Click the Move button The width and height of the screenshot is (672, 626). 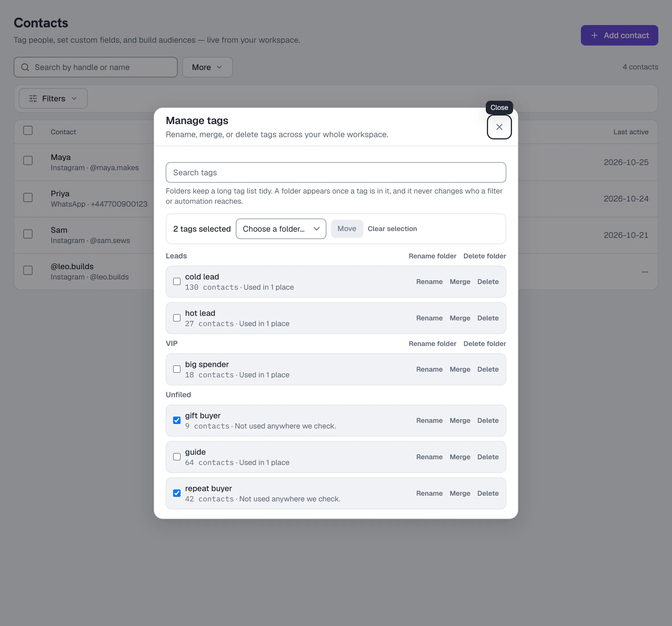point(347,229)
